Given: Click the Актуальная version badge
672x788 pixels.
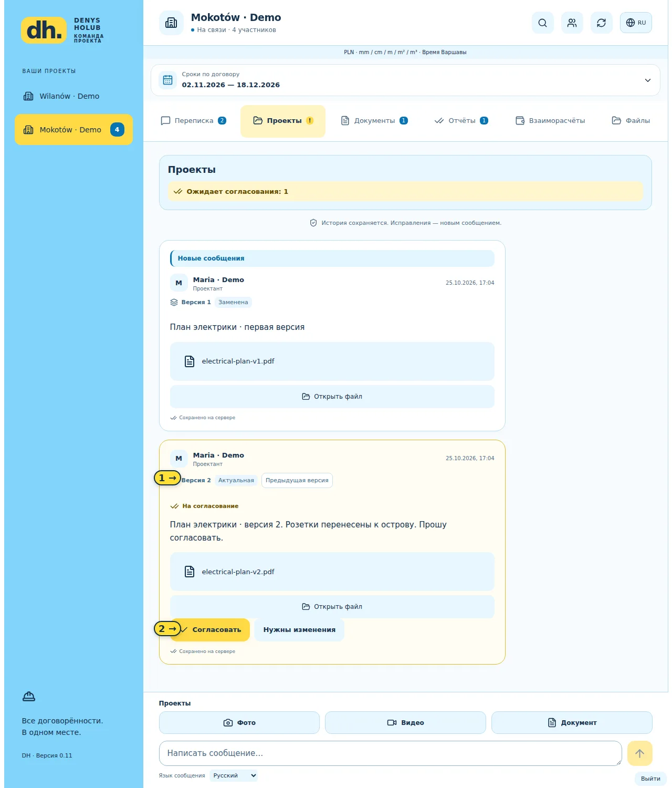Looking at the screenshot, I should [236, 480].
